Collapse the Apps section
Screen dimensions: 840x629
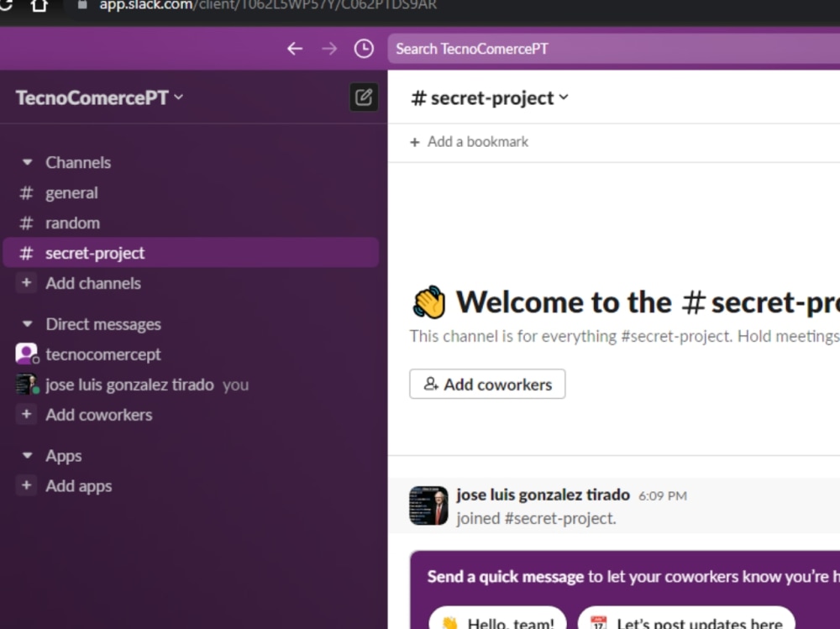tap(28, 455)
